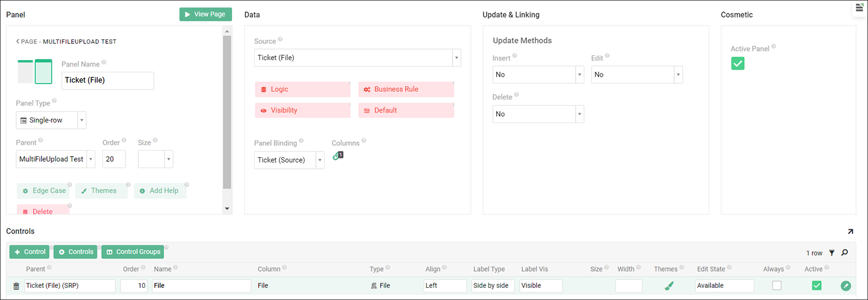Click the Name field containing File
868x300 pixels.
point(201,286)
